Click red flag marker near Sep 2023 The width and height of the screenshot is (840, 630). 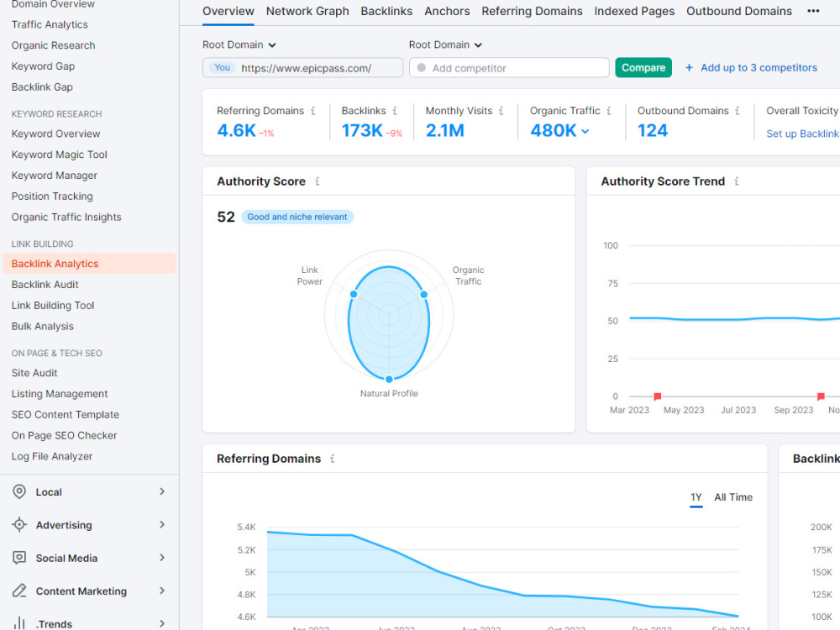click(821, 396)
